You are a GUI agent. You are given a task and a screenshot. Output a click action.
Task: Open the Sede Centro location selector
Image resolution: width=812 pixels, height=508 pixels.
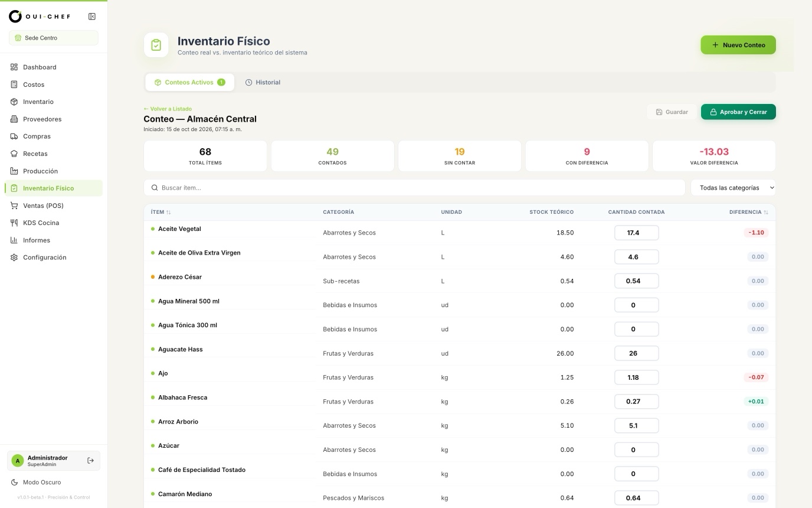(x=54, y=38)
